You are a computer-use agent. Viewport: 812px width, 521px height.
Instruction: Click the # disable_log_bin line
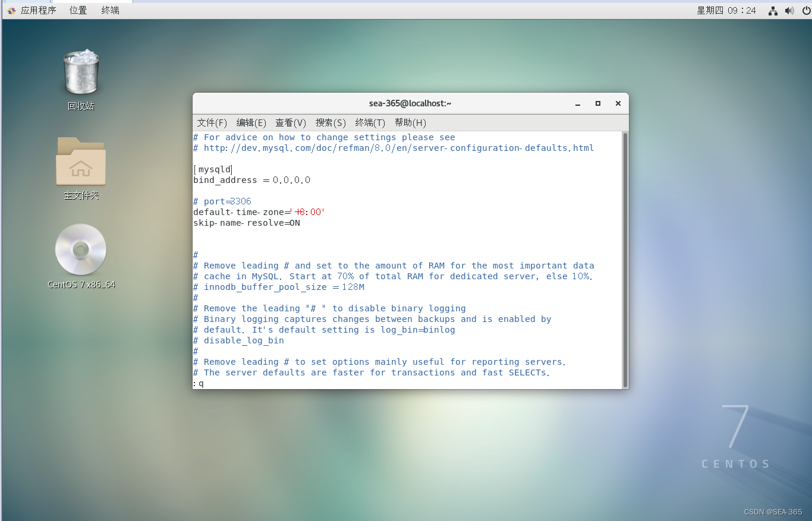click(x=238, y=340)
